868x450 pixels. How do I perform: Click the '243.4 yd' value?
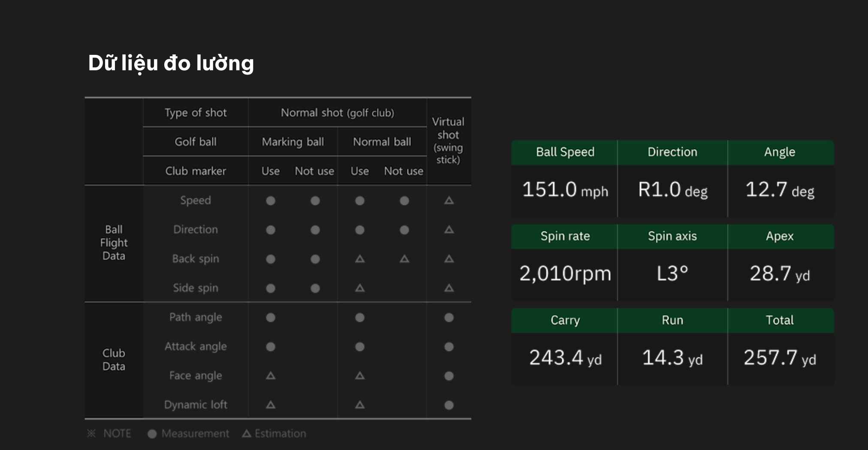[x=565, y=358]
